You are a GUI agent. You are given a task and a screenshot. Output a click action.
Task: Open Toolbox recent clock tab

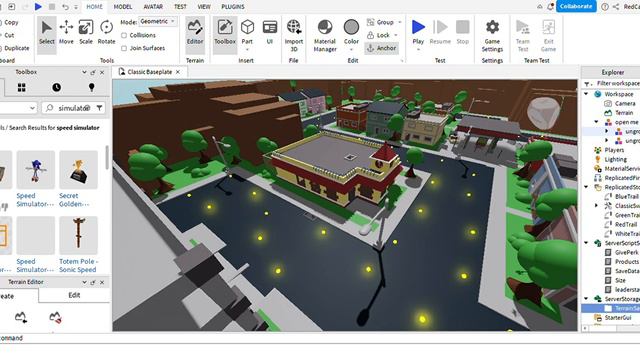[x=56, y=87]
